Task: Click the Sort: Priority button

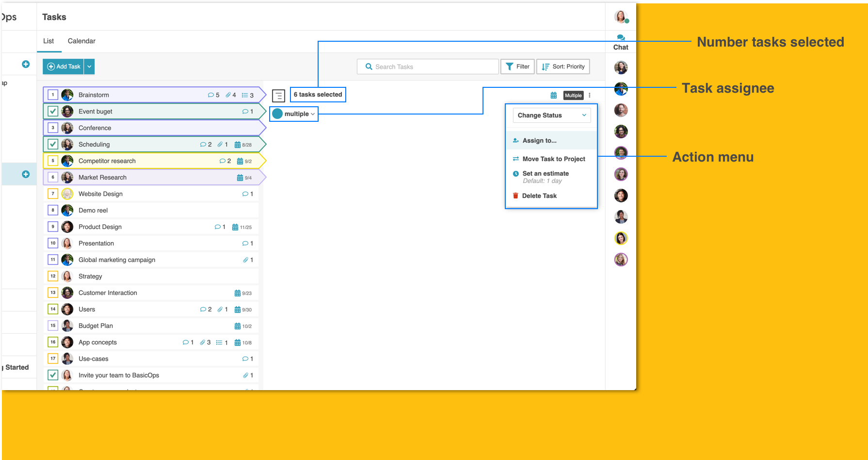Action: pos(563,66)
